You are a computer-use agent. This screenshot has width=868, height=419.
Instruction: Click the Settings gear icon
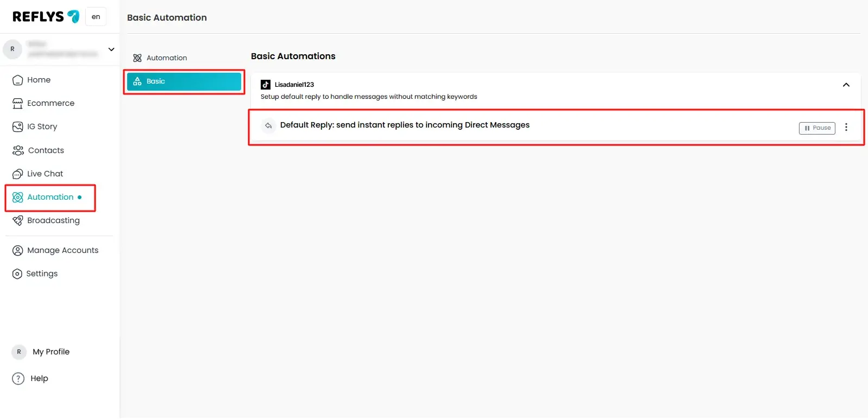pos(17,274)
